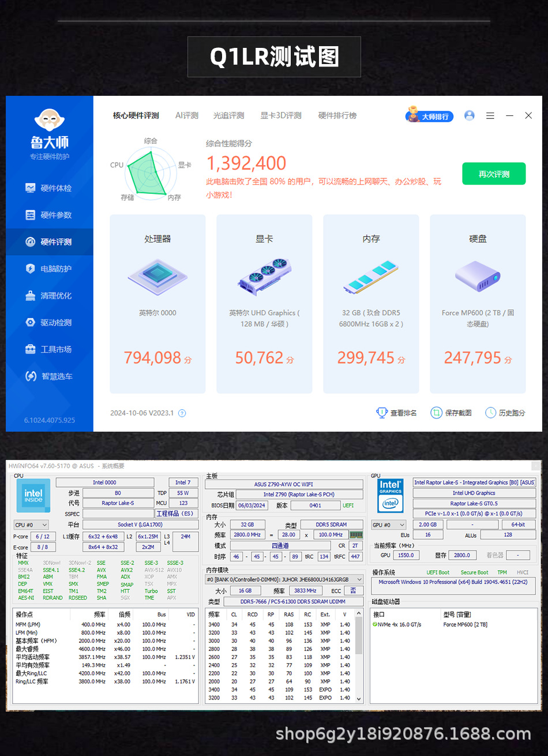Click the 四通道 memory mode field
The image size is (548, 756).
[280, 545]
